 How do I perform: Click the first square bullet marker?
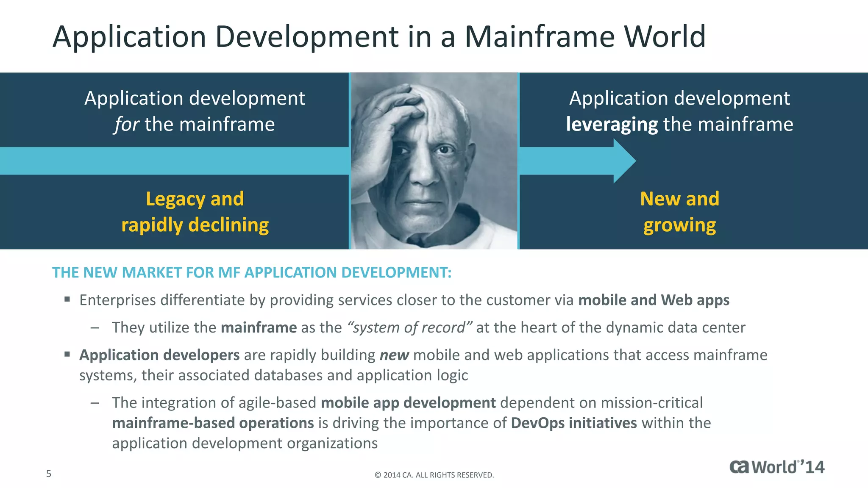[x=67, y=299]
